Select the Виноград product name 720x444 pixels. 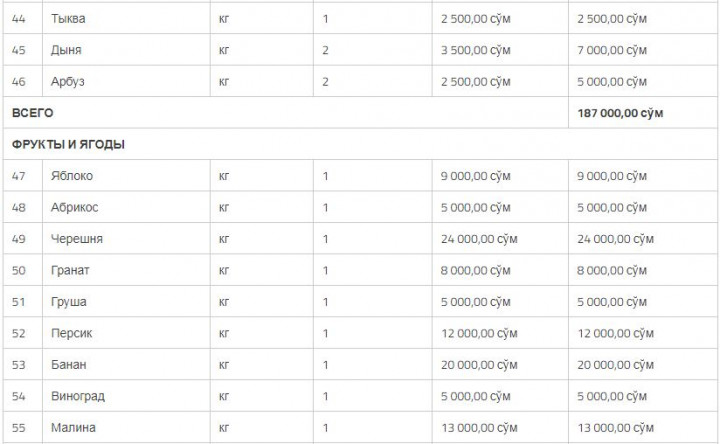tap(78, 396)
